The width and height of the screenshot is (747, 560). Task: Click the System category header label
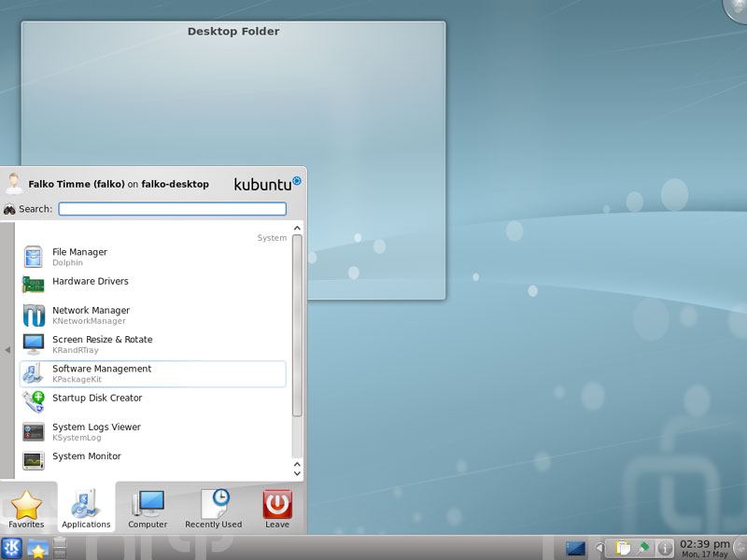[x=272, y=238]
